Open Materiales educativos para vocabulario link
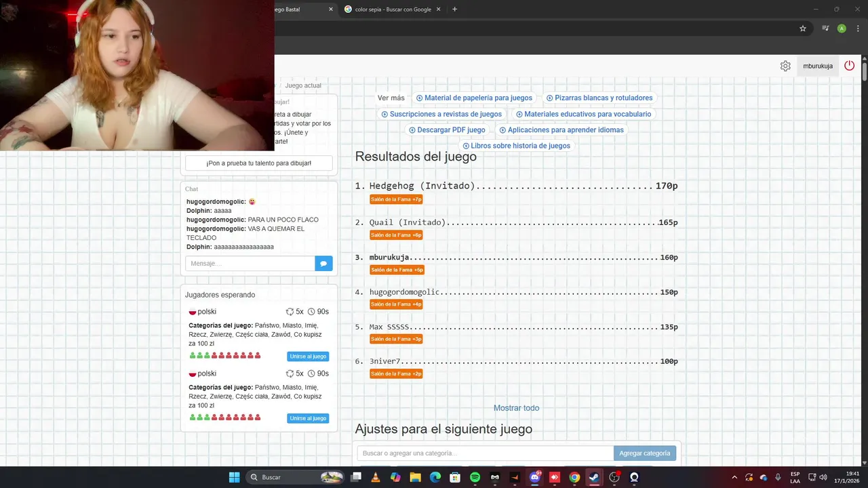Viewport: 868px width, 488px height. 583,114
